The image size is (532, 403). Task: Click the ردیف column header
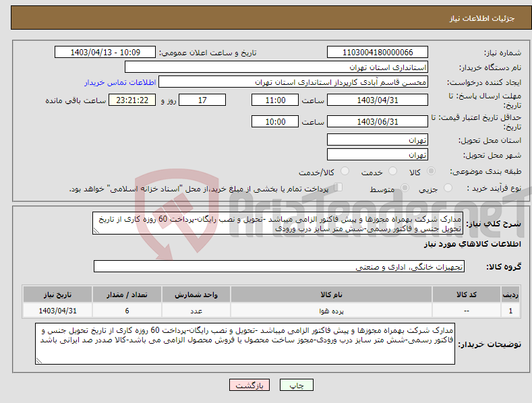[x=510, y=294]
